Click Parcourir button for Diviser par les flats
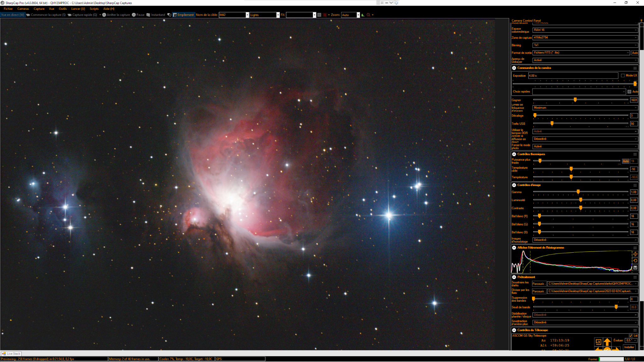This screenshot has width=644, height=362. pyautogui.click(x=539, y=291)
